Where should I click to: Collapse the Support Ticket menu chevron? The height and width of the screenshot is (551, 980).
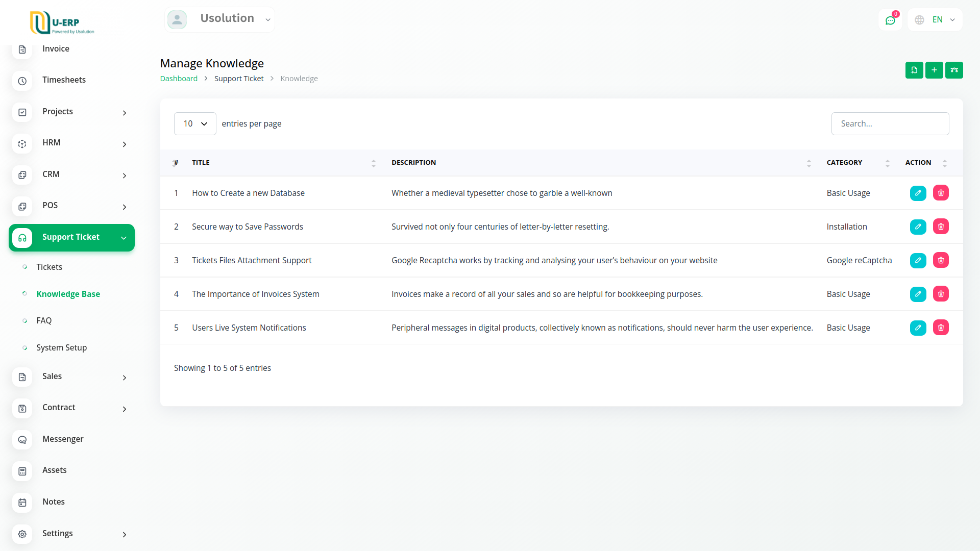124,238
